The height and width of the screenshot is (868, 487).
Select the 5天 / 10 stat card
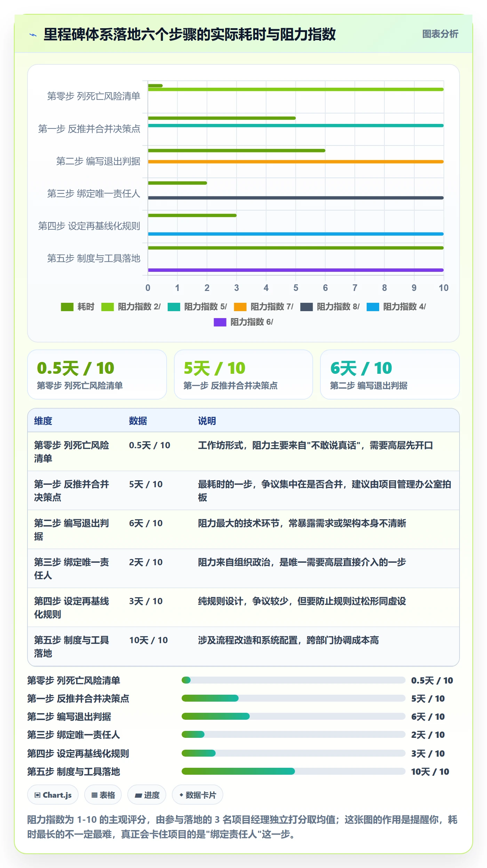(243, 374)
